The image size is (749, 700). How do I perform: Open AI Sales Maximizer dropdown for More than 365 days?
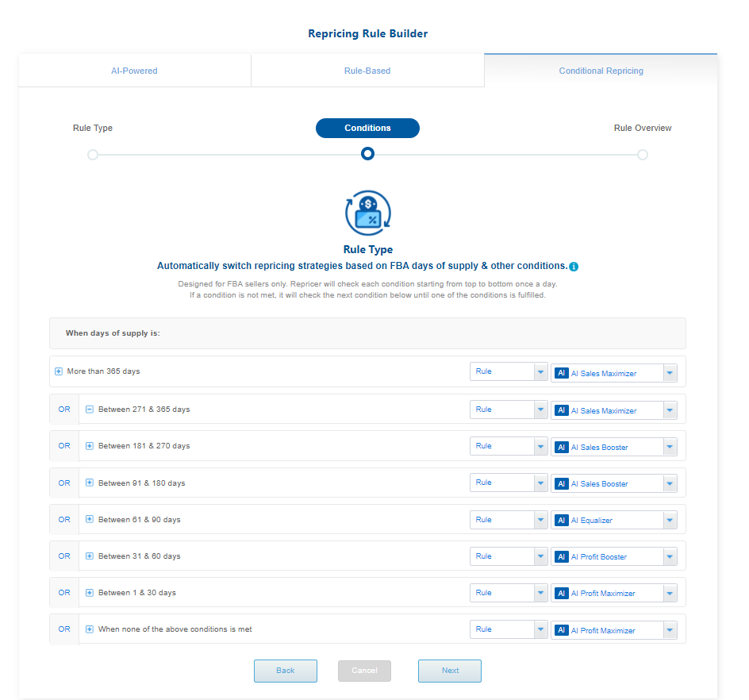pyautogui.click(x=614, y=373)
